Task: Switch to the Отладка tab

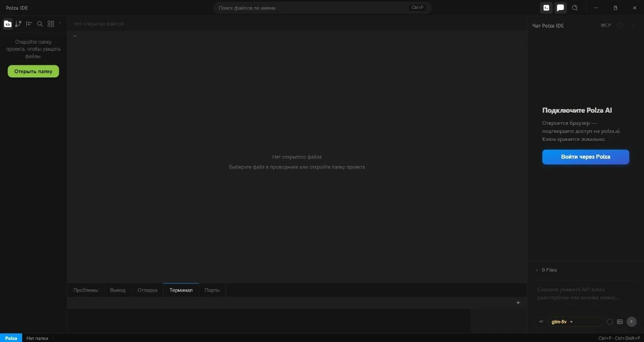Action: click(147, 290)
